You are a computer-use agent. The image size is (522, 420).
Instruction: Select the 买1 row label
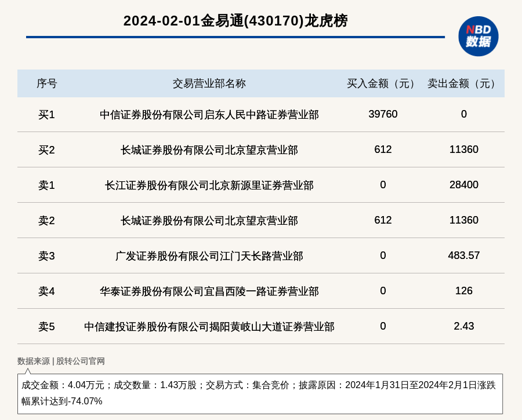(46, 115)
